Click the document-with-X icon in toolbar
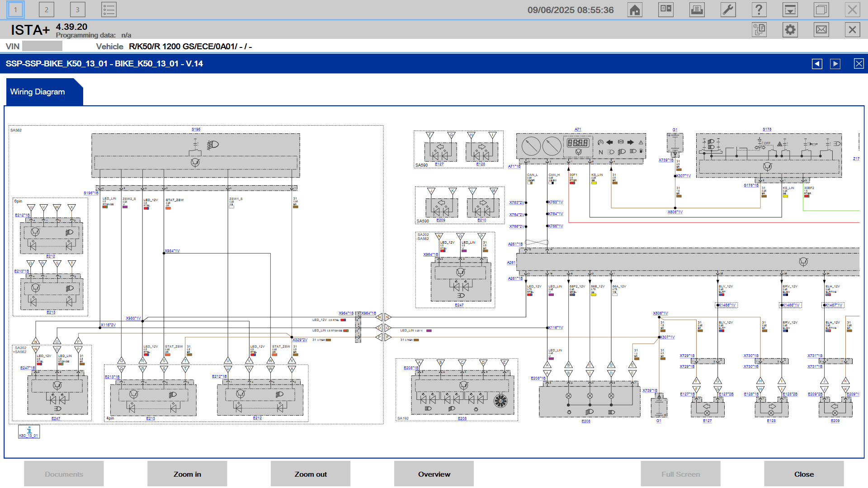This screenshot has width=868, height=488. pyautogui.click(x=665, y=9)
